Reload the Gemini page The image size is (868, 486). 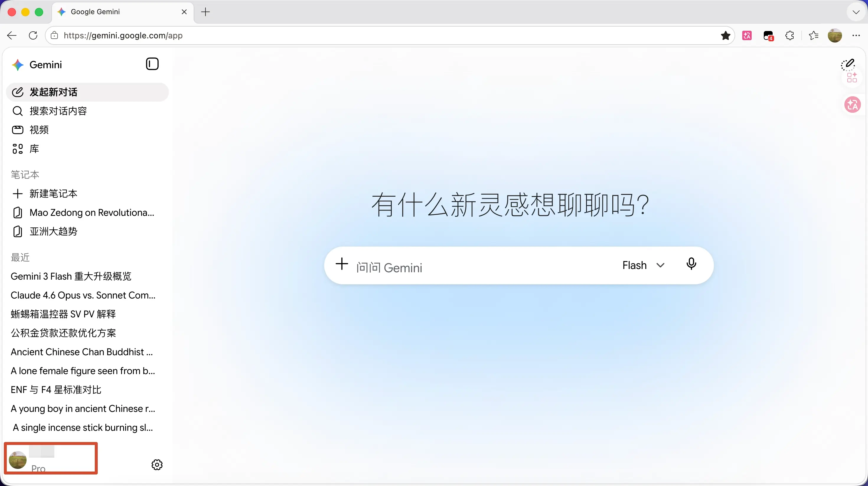[x=33, y=35]
